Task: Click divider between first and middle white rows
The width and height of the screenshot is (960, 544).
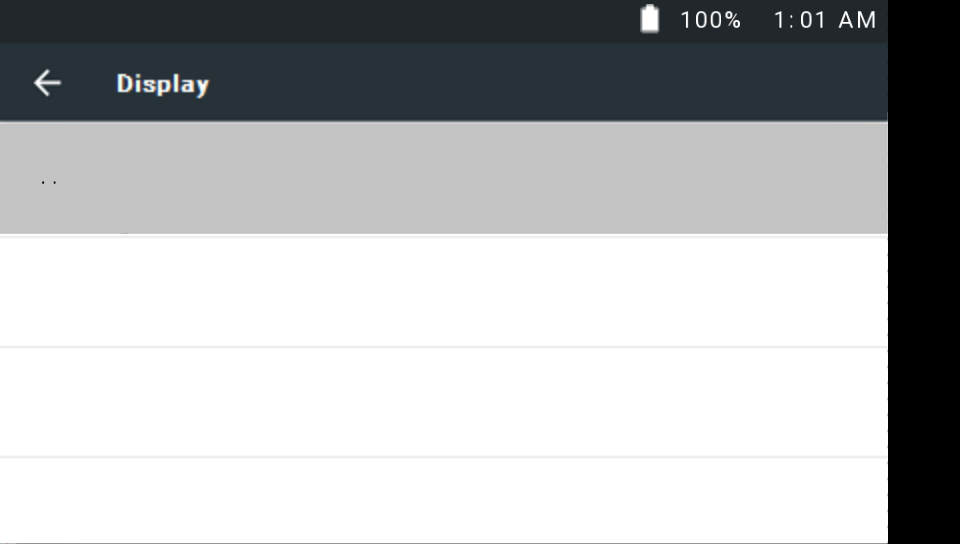Action: tap(443, 347)
